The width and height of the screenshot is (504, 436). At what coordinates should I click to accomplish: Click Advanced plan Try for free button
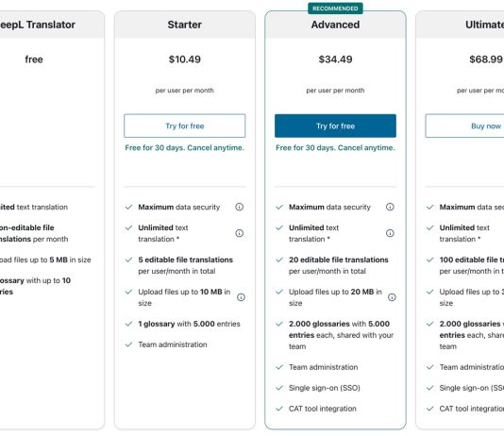335,126
